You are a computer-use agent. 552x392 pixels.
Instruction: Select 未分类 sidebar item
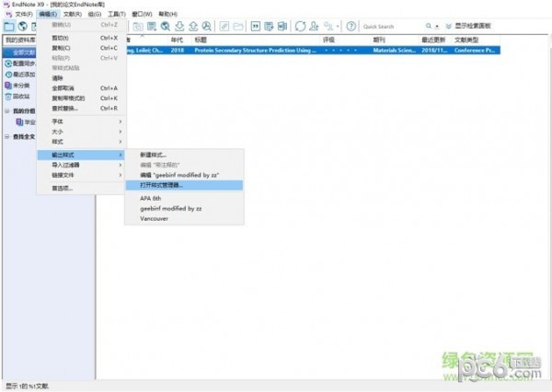tap(17, 86)
